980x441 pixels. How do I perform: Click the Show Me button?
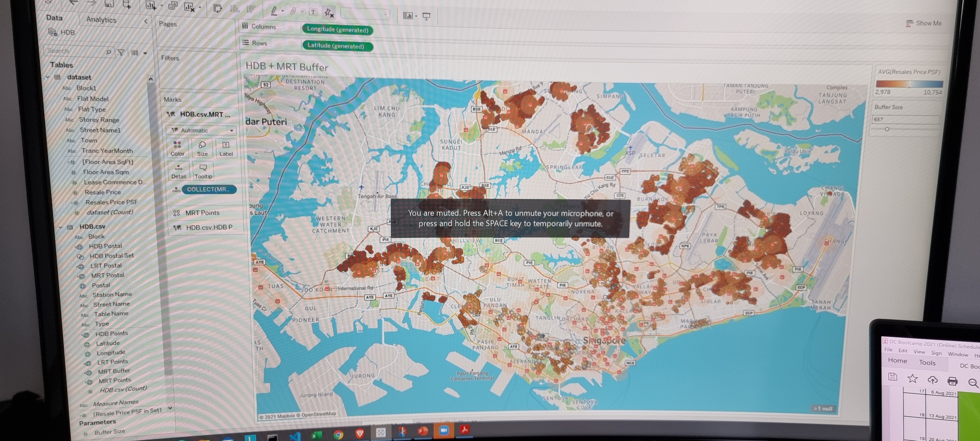[924, 23]
